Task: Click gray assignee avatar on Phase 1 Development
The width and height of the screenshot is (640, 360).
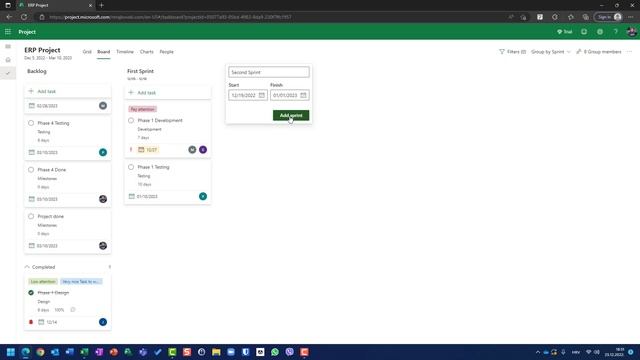Action: 192,150
